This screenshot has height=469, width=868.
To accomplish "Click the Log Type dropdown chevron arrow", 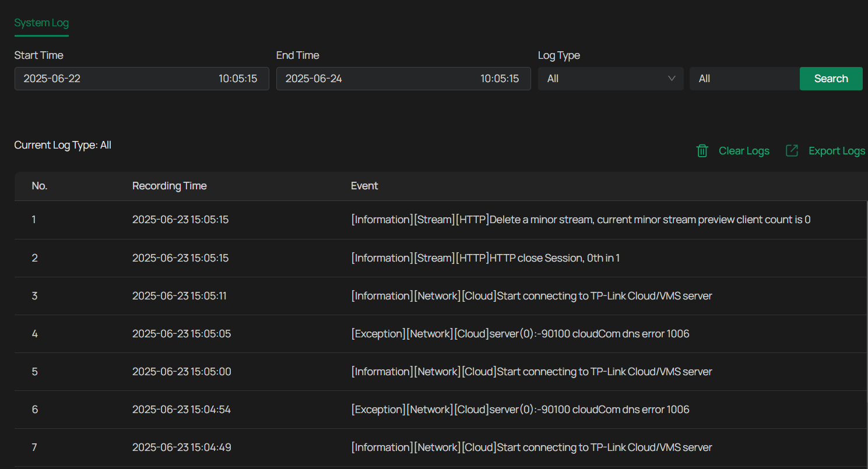I will pos(672,79).
